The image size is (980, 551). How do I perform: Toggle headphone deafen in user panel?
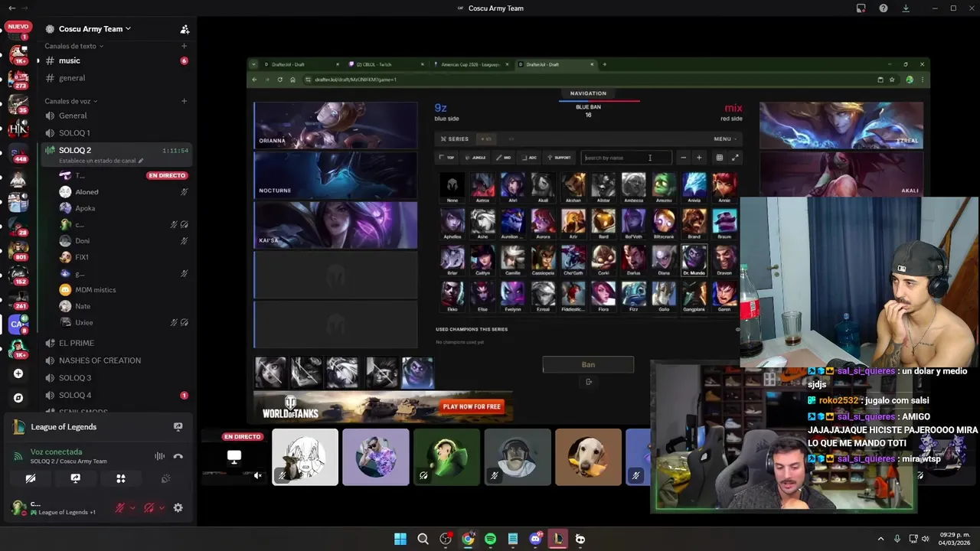coord(149,507)
